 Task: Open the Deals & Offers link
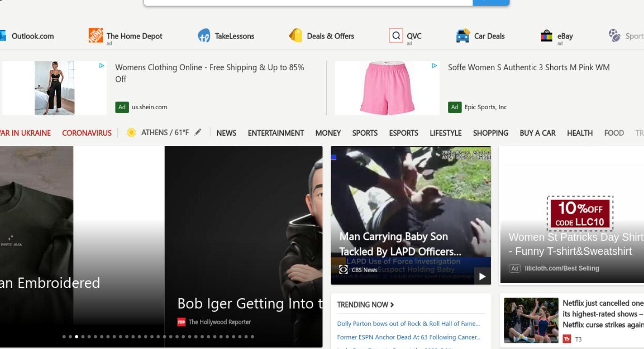click(x=330, y=36)
